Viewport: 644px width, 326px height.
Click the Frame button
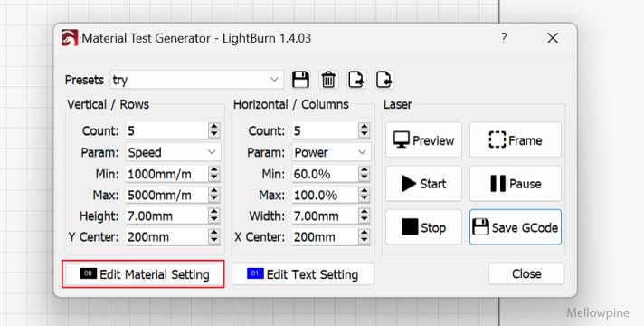click(x=516, y=140)
